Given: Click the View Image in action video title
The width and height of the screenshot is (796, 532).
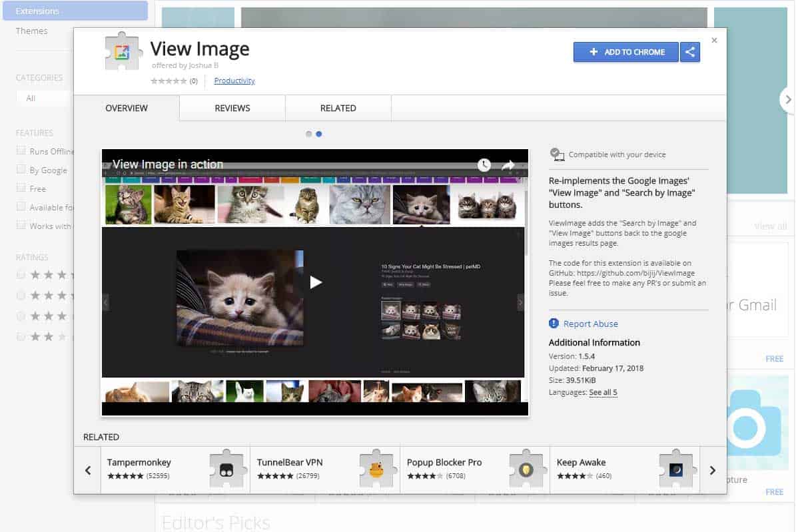Looking at the screenshot, I should 167,164.
